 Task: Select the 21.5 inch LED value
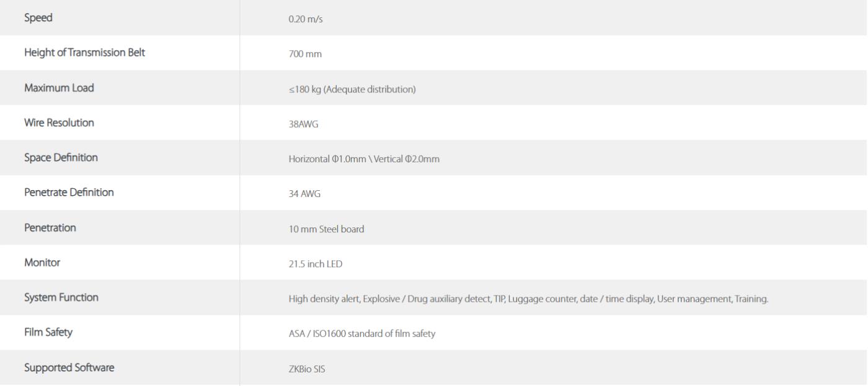[x=316, y=264]
